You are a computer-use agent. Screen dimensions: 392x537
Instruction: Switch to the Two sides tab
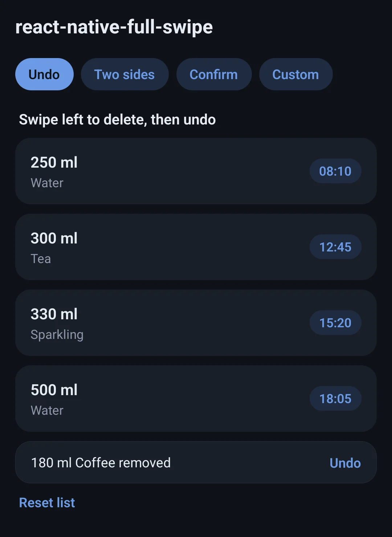(124, 74)
